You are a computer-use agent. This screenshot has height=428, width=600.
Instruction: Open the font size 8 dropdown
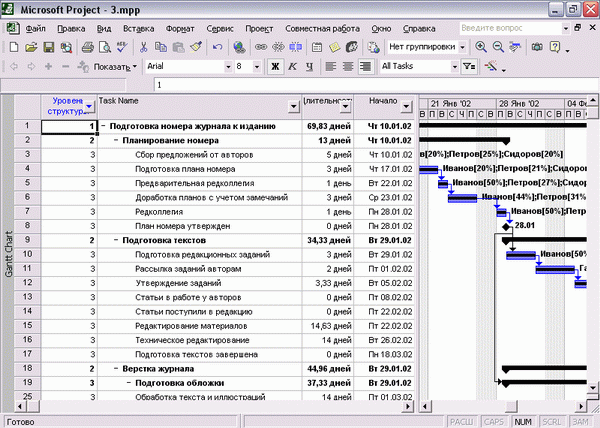[257, 67]
